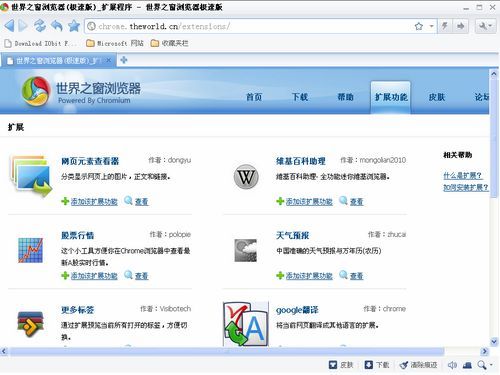Open the 如何安装扩展? help link
The height and width of the screenshot is (375, 500).
465,188
